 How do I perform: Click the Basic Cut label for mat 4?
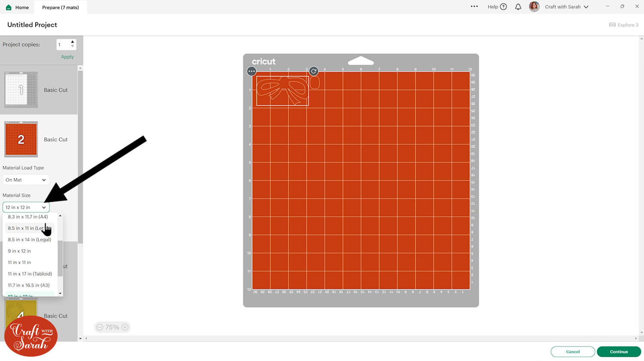click(56, 316)
